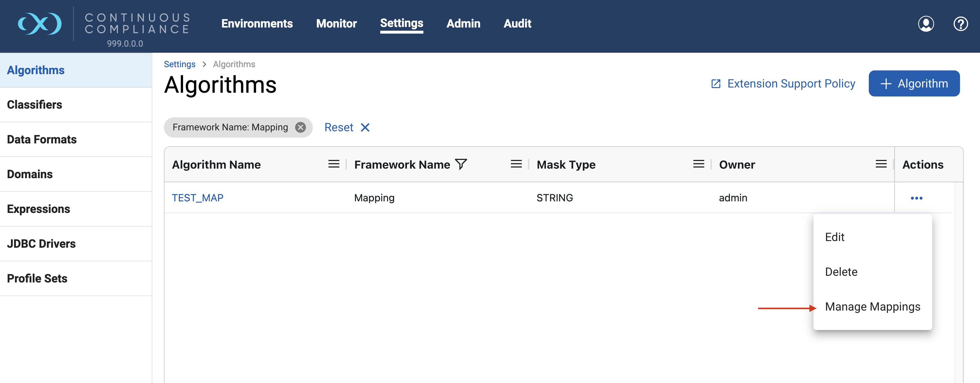Add a new Algorithm with plus button
The height and width of the screenshot is (383, 980).
click(x=914, y=83)
